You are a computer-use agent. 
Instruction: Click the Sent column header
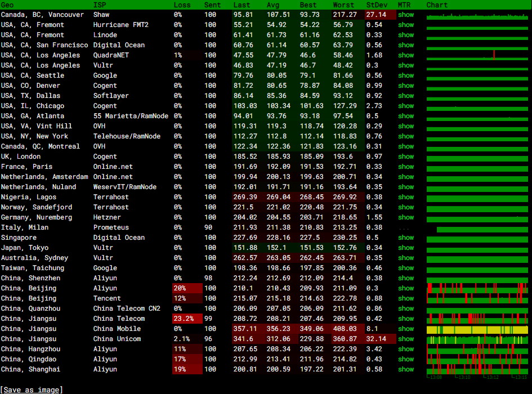212,5
